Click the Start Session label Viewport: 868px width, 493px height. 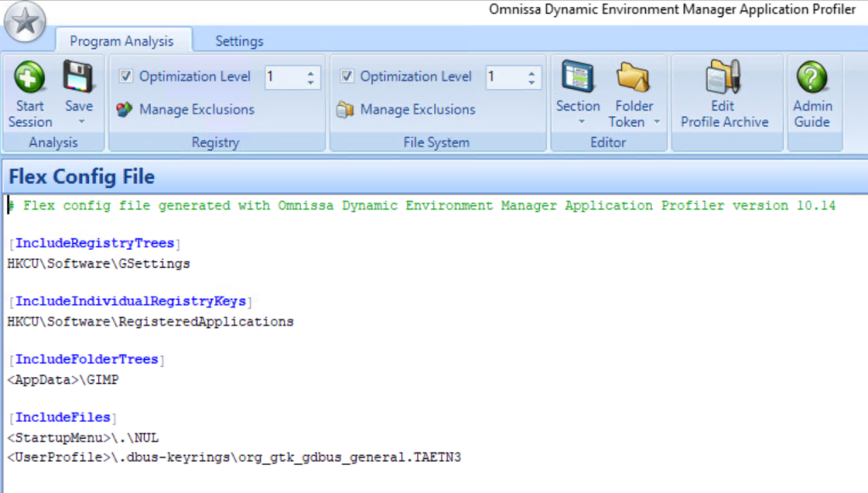[x=30, y=114]
